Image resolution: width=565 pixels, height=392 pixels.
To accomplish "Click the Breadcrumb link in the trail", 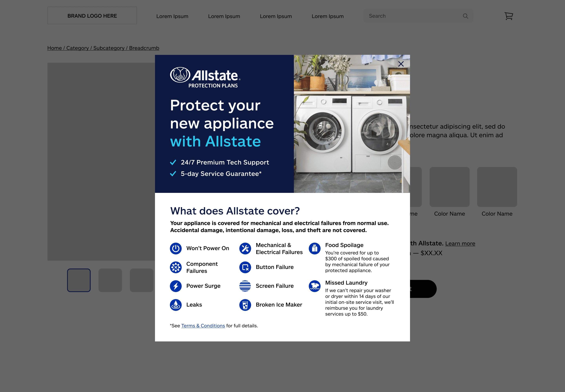I will point(144,48).
